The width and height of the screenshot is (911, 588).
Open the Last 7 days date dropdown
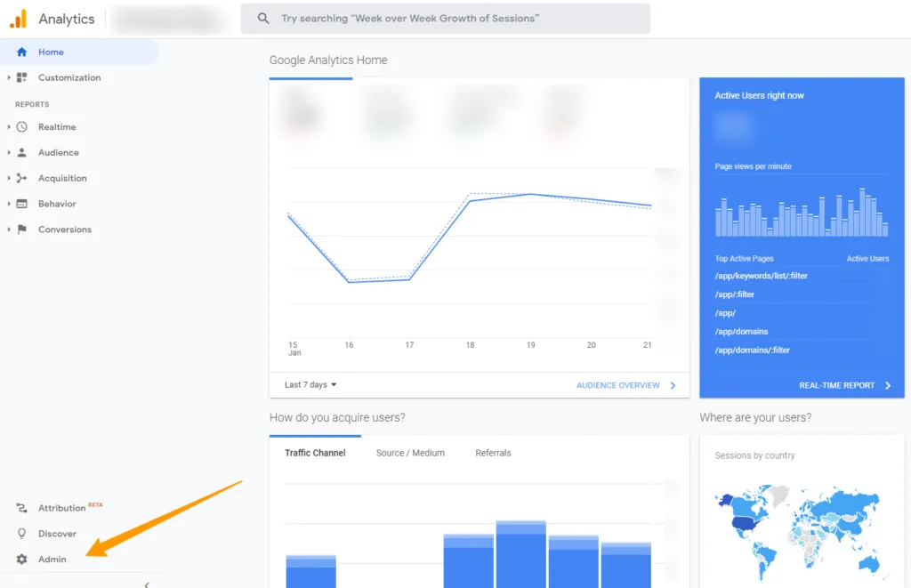309,384
